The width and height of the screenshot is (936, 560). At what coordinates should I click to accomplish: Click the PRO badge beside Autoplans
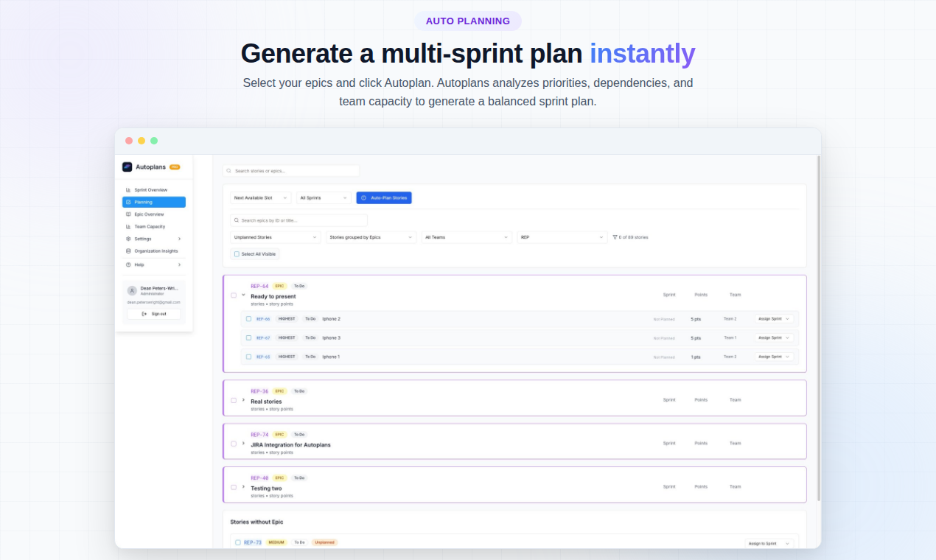[x=175, y=167]
